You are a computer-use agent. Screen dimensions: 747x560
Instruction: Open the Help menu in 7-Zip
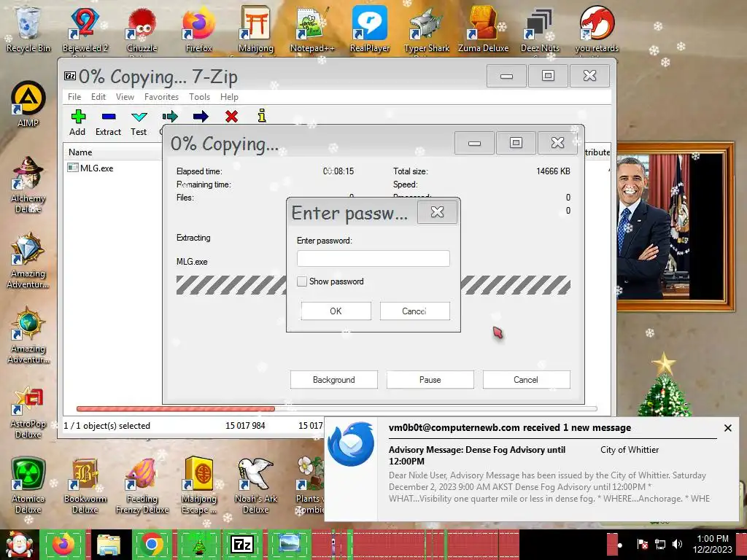click(x=229, y=97)
